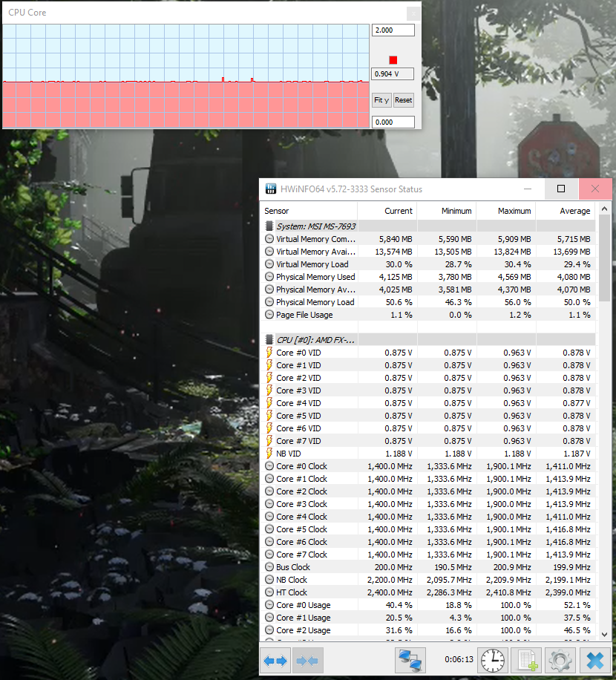Viewport: 616px width, 680px height.
Task: Click the HWiNFO64 title bar app icon
Action: pyautogui.click(x=271, y=189)
